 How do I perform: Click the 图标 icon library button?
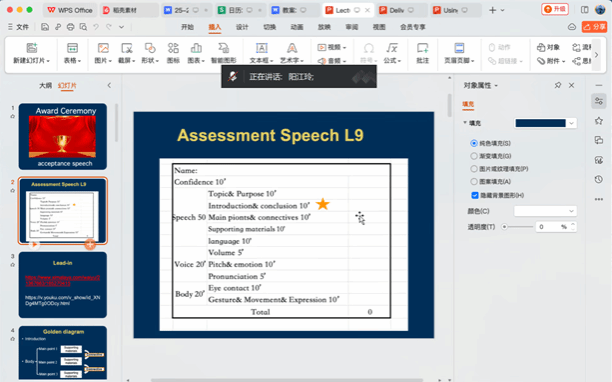[173, 53]
